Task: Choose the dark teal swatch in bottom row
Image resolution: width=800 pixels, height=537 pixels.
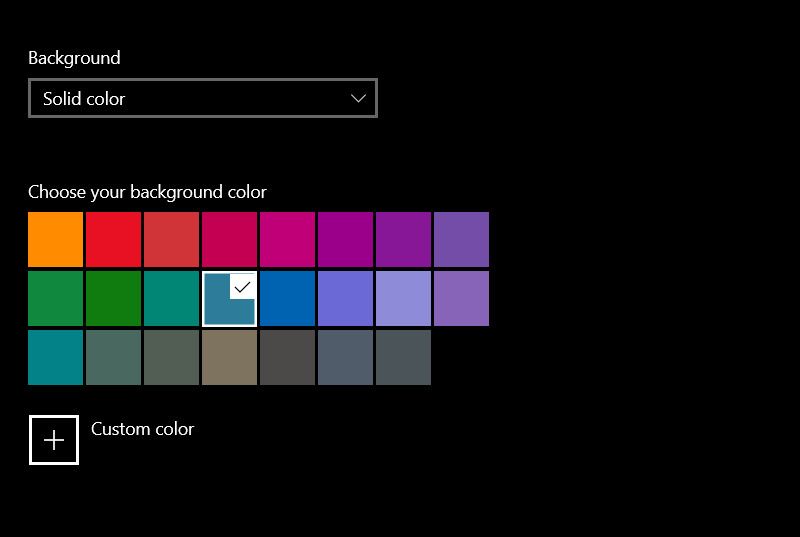Action: 55,357
